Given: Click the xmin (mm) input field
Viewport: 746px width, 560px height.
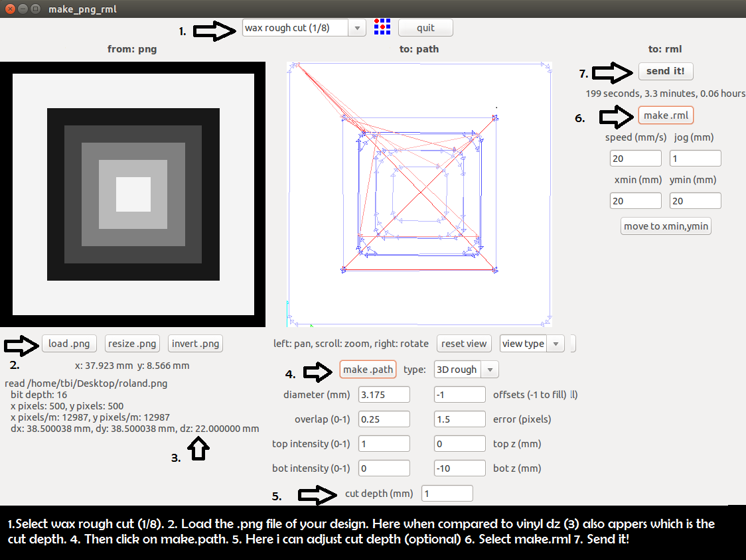Looking at the screenshot, I should [x=636, y=201].
